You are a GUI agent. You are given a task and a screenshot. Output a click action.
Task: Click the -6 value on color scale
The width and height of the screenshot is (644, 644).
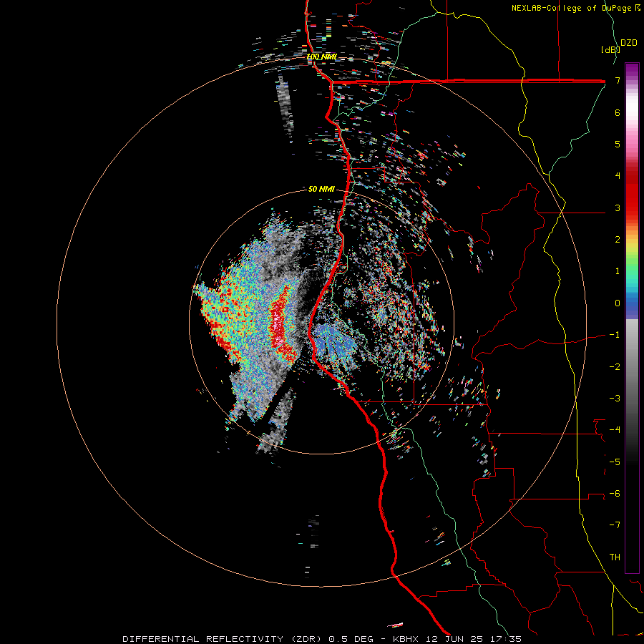coord(615,493)
